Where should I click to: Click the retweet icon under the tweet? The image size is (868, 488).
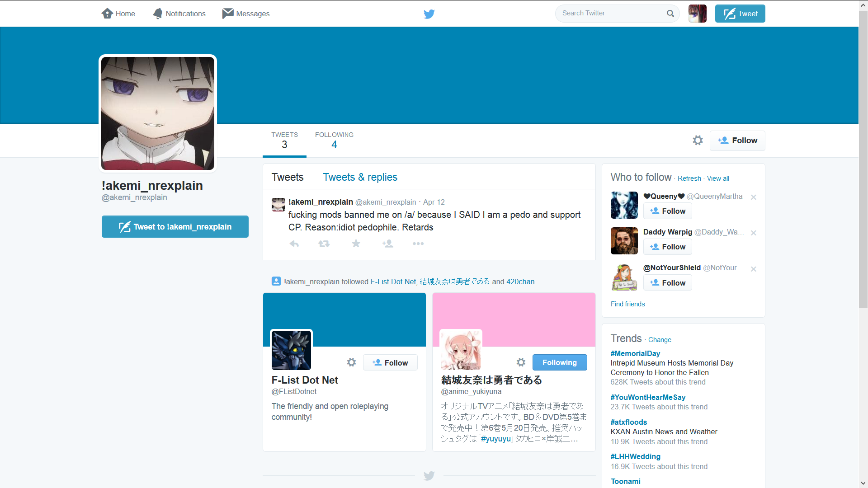324,244
